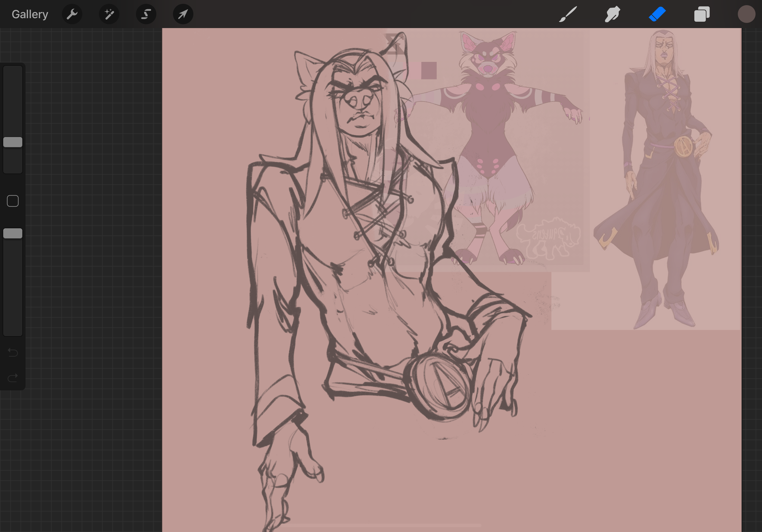Open the Actions wrench menu
762x532 pixels.
click(72, 14)
